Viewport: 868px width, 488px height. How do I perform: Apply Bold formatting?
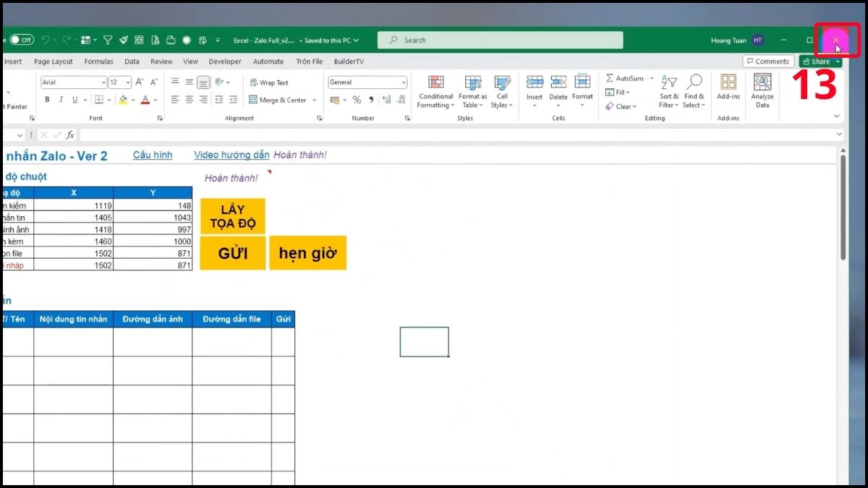click(x=48, y=100)
